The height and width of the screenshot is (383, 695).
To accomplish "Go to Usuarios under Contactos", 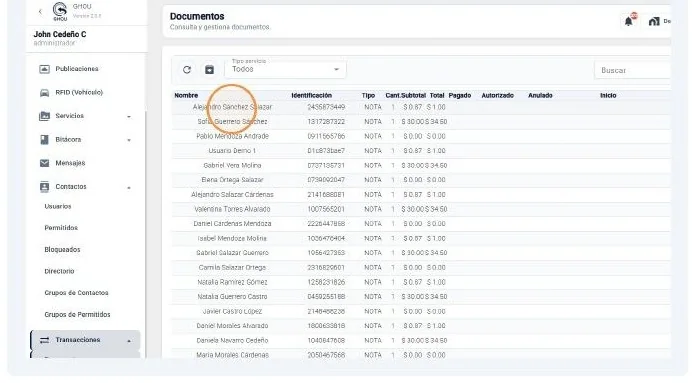I will coord(58,207).
